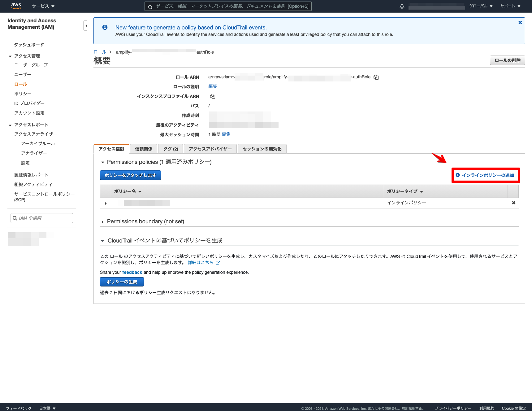Open ユーザー in the sidebar
Screen dimensions: 532x411
click(23, 75)
